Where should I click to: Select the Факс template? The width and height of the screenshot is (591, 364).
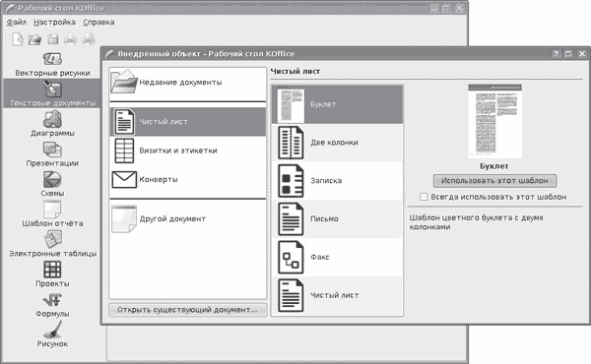click(337, 257)
